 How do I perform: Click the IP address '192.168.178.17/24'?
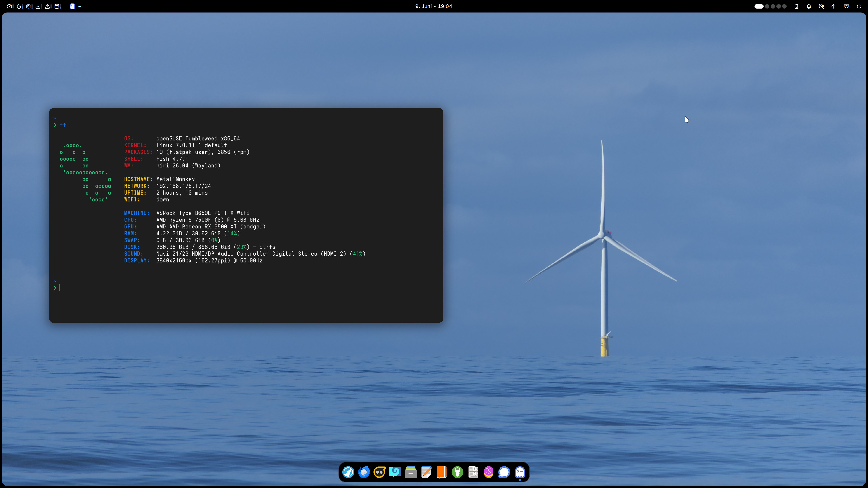184,186
